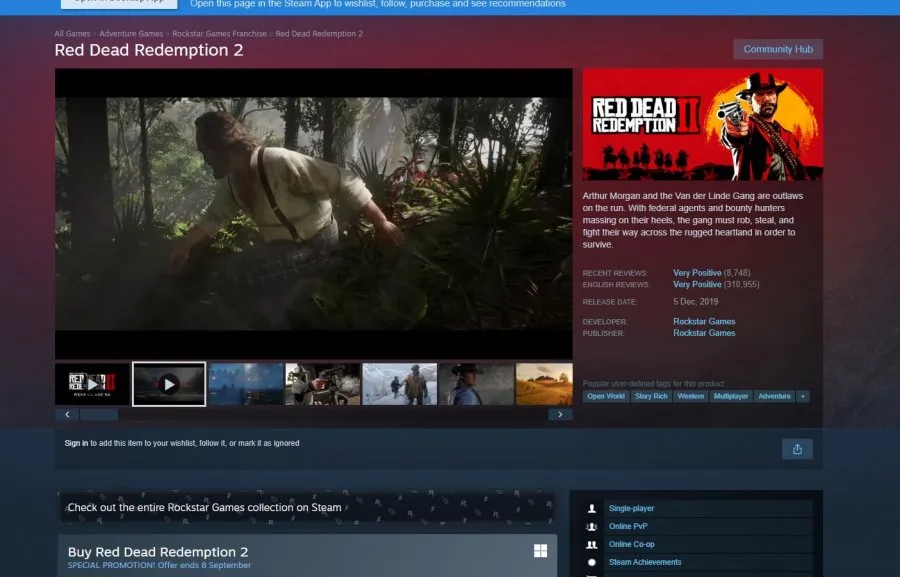Open the Very Positive English reviews link
This screenshot has height=577, width=900.
tap(697, 284)
